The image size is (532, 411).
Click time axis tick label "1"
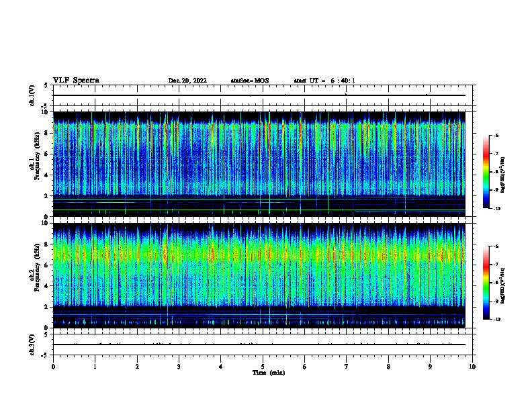tap(95, 367)
